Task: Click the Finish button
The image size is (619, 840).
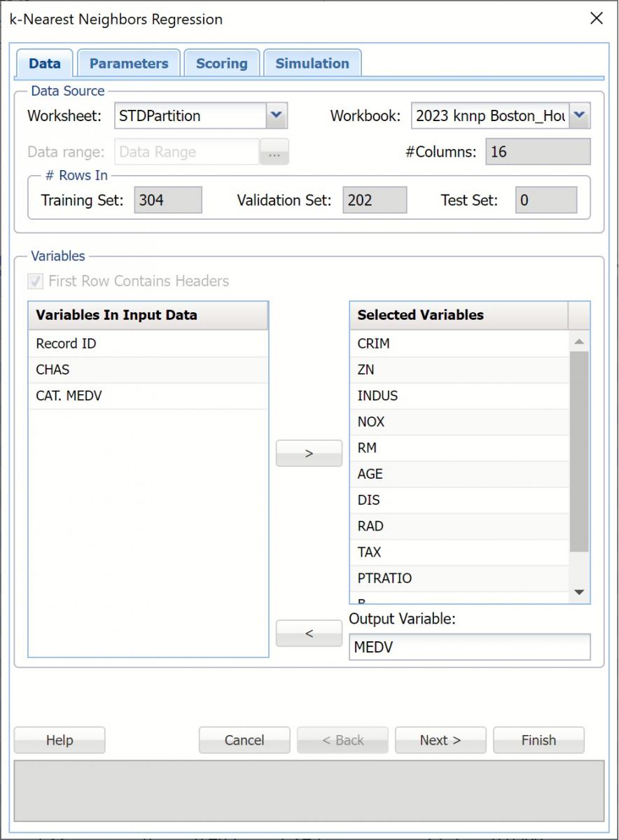Action: coord(538,741)
